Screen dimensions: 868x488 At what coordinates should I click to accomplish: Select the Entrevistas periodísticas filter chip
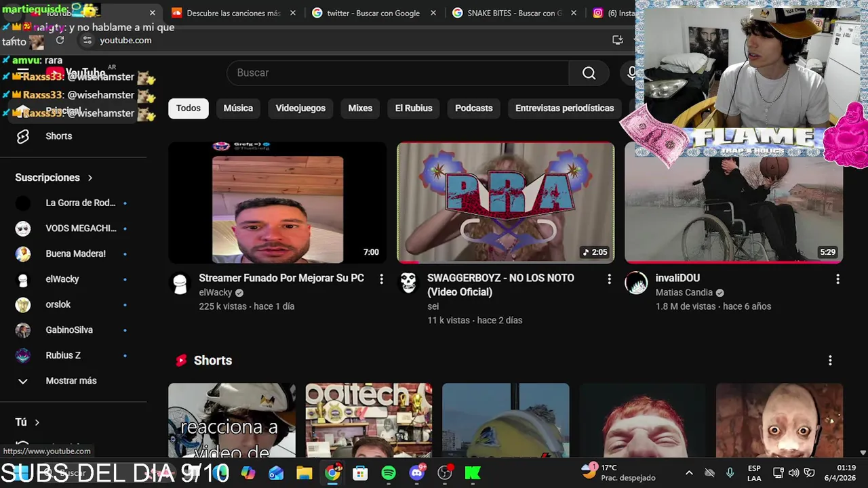click(x=564, y=108)
